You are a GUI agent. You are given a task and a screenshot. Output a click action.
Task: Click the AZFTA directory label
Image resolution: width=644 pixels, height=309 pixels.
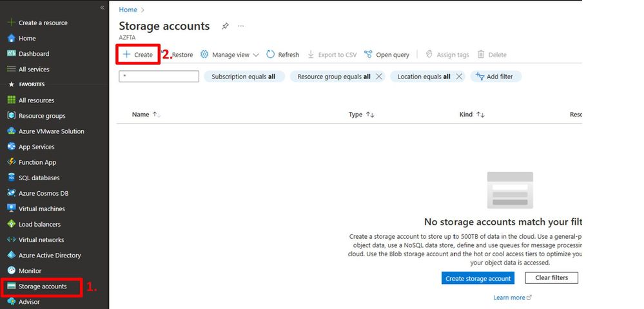point(128,37)
